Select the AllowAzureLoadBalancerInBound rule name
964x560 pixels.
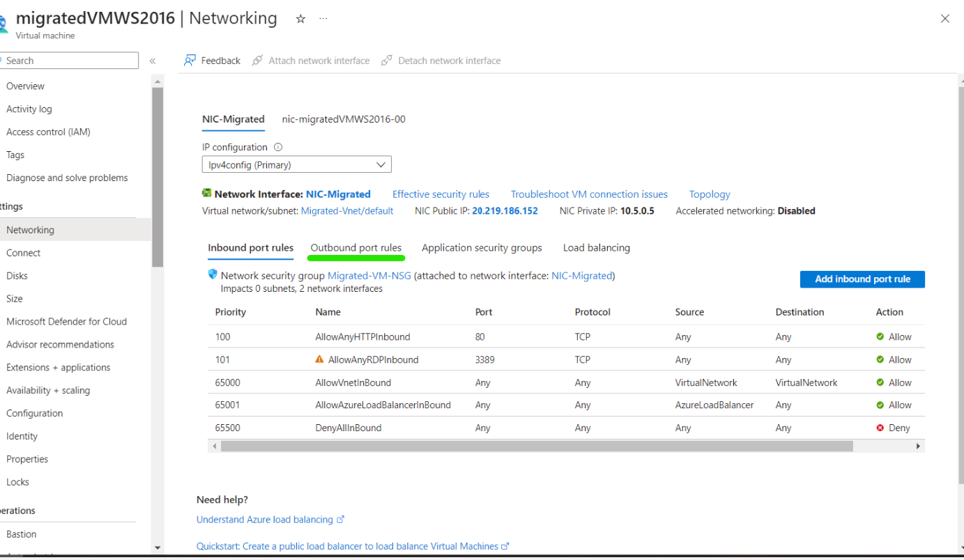coord(383,405)
